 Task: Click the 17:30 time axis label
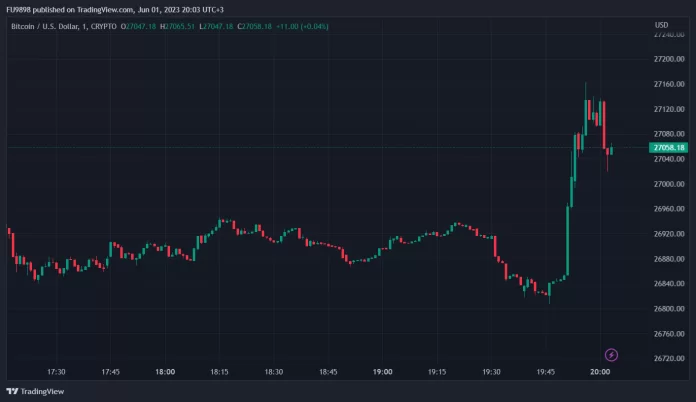click(57, 372)
